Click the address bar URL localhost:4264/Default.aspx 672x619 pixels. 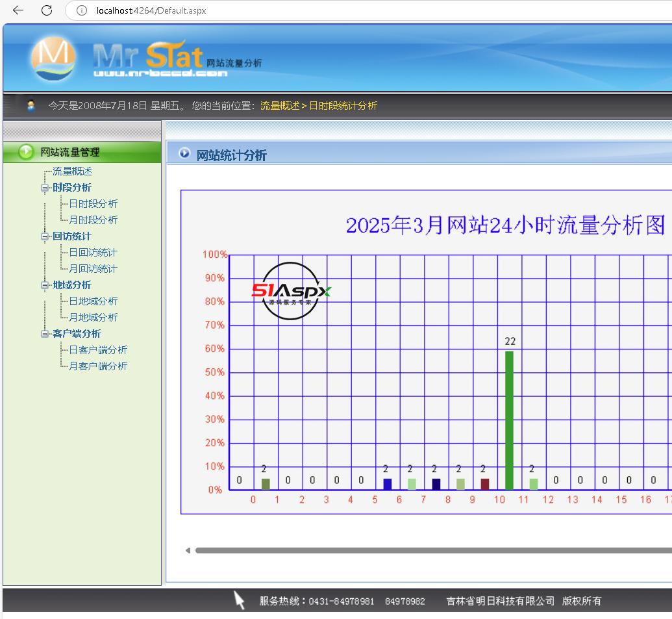(x=151, y=10)
